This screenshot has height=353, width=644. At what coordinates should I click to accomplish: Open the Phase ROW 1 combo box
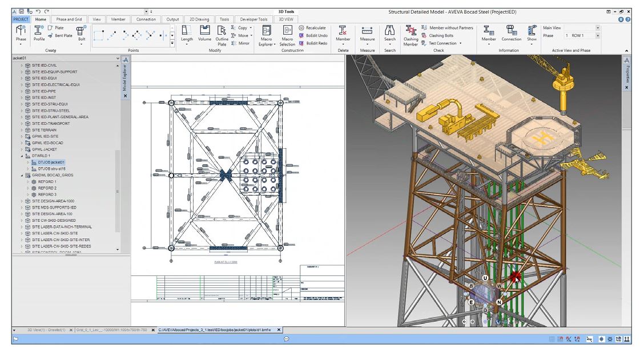582,36
